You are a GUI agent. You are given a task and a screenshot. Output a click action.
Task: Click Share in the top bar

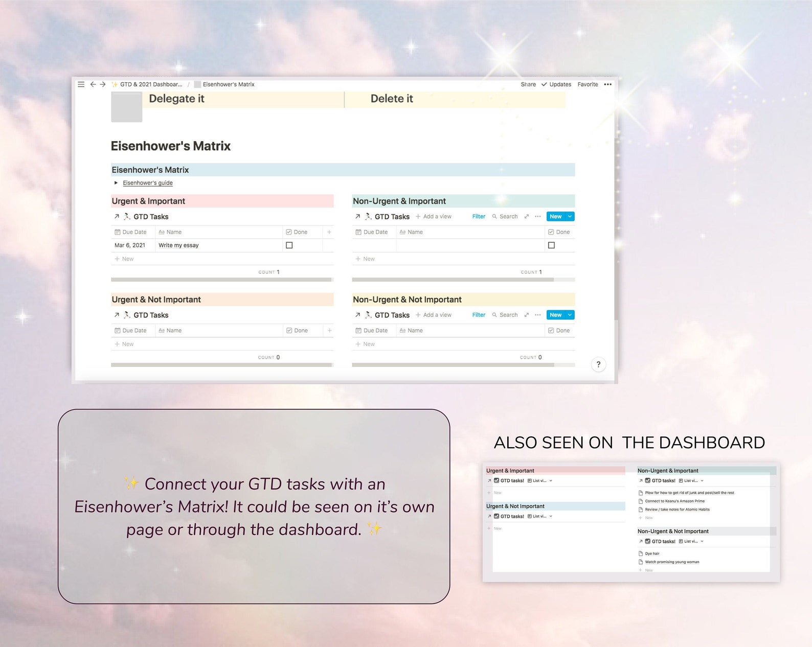click(528, 84)
